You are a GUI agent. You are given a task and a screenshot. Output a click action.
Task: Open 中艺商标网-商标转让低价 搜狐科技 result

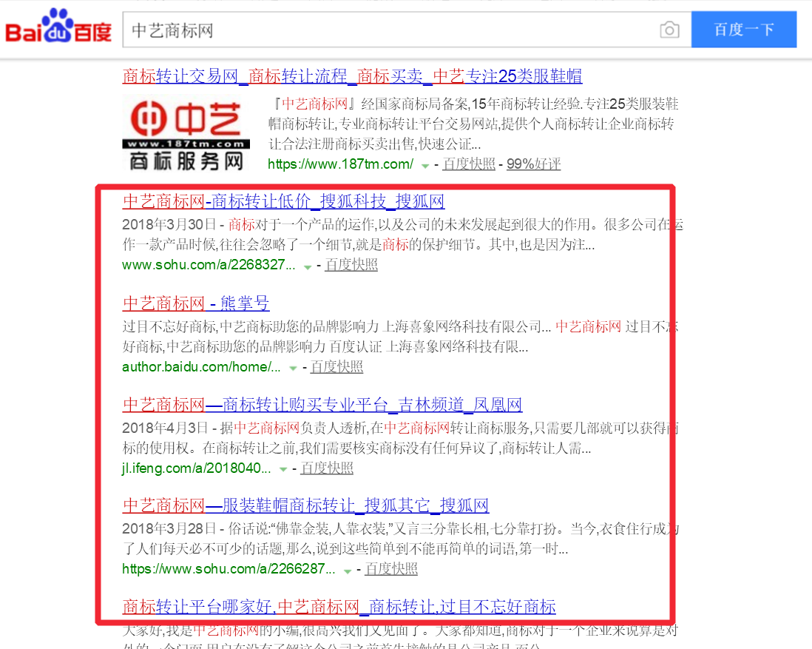(283, 201)
